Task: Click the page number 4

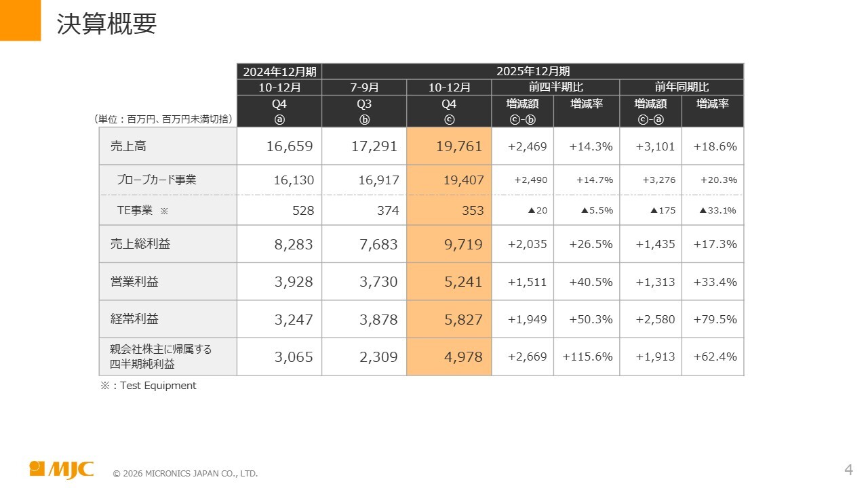Action: pos(848,469)
